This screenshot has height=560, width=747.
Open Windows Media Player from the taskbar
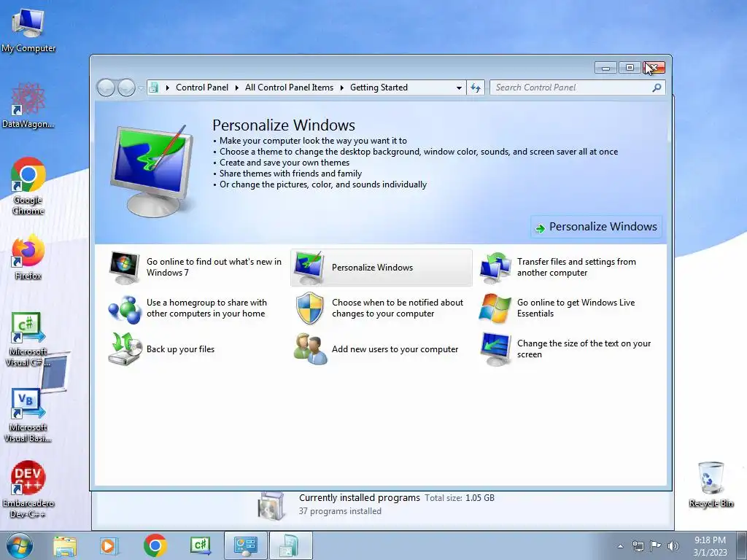coord(109,545)
